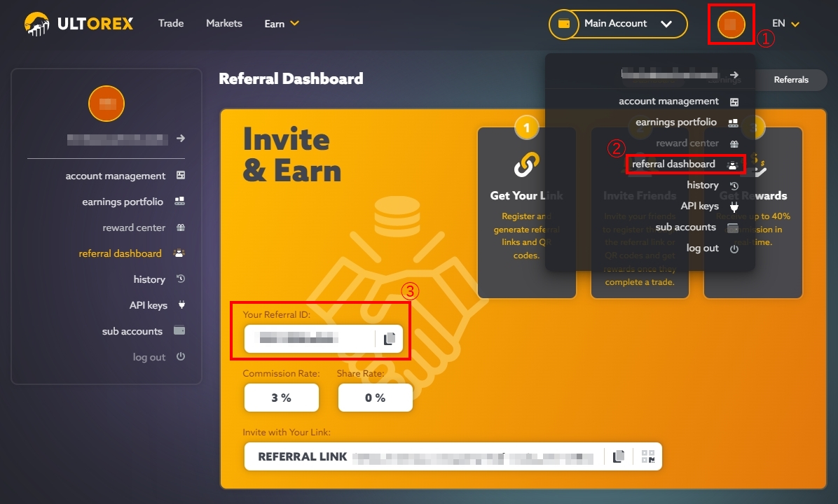Image resolution: width=838 pixels, height=504 pixels.
Task: Go to the Markets page
Action: [x=224, y=24]
